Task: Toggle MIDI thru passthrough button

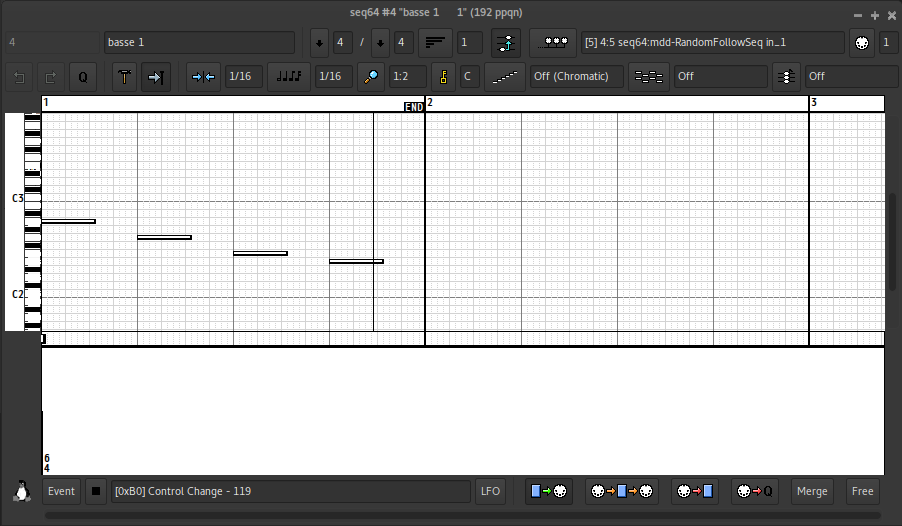Action: click(622, 491)
